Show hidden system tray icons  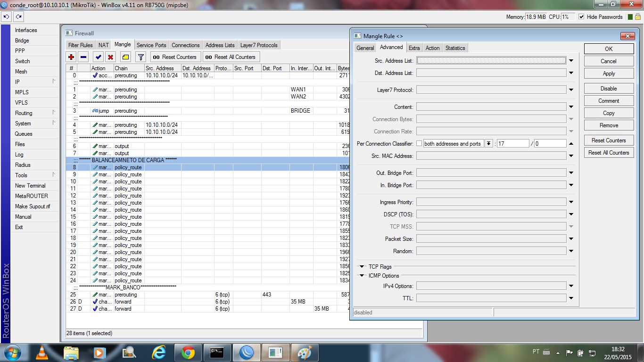tap(558, 352)
